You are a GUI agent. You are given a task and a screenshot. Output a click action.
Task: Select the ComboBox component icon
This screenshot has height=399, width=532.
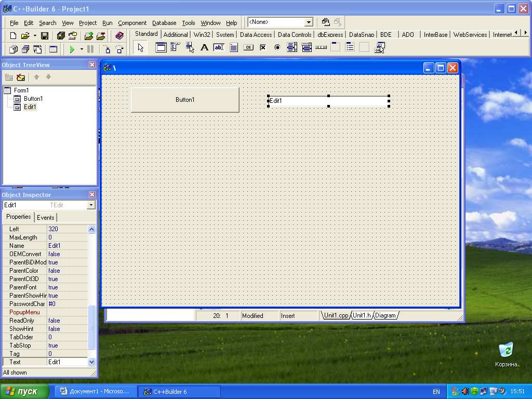(307, 47)
